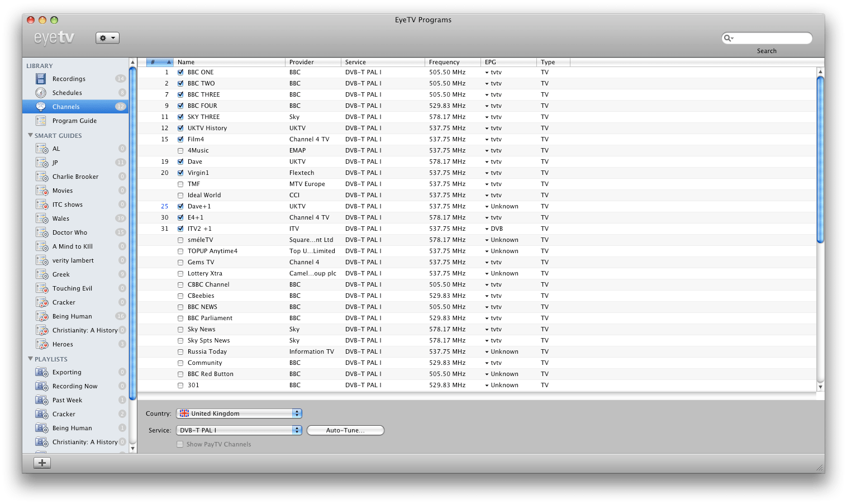Sort by the Name column header

point(229,62)
